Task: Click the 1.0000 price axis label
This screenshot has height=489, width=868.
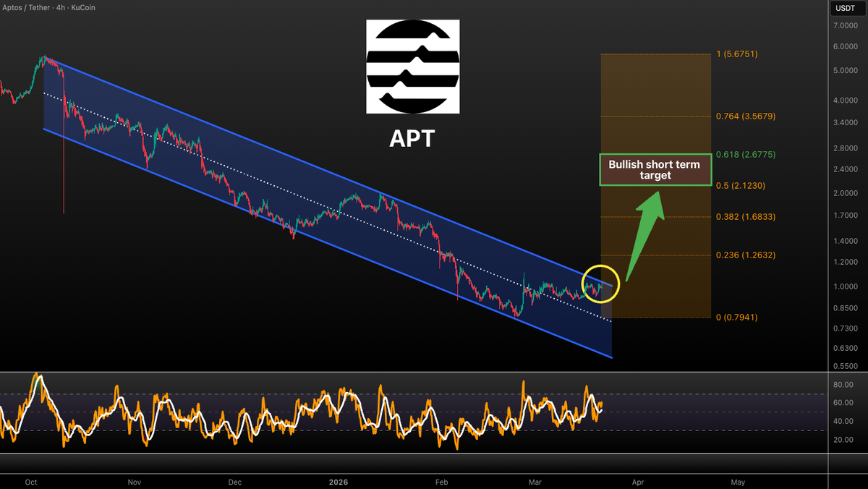Action: click(846, 286)
